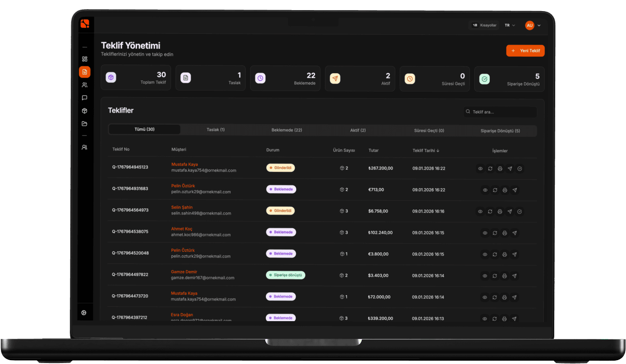Viewport: 626px width, 364px height.
Task: Click eye icon for Gamze Demir's quote
Action: click(485, 276)
